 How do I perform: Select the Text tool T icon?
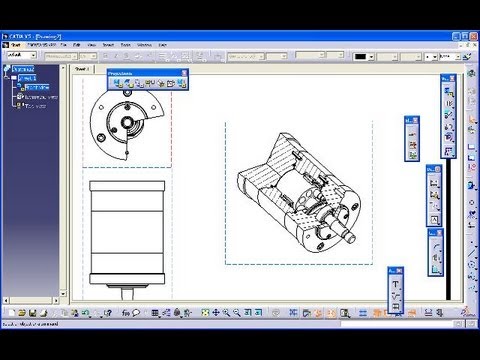pos(395,284)
